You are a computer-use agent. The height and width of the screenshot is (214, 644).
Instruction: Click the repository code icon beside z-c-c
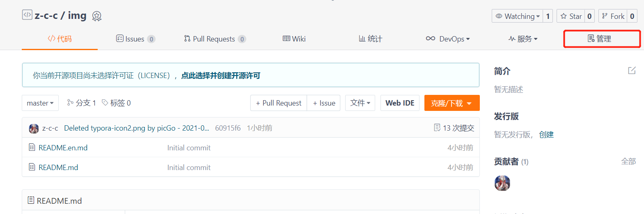(27, 15)
